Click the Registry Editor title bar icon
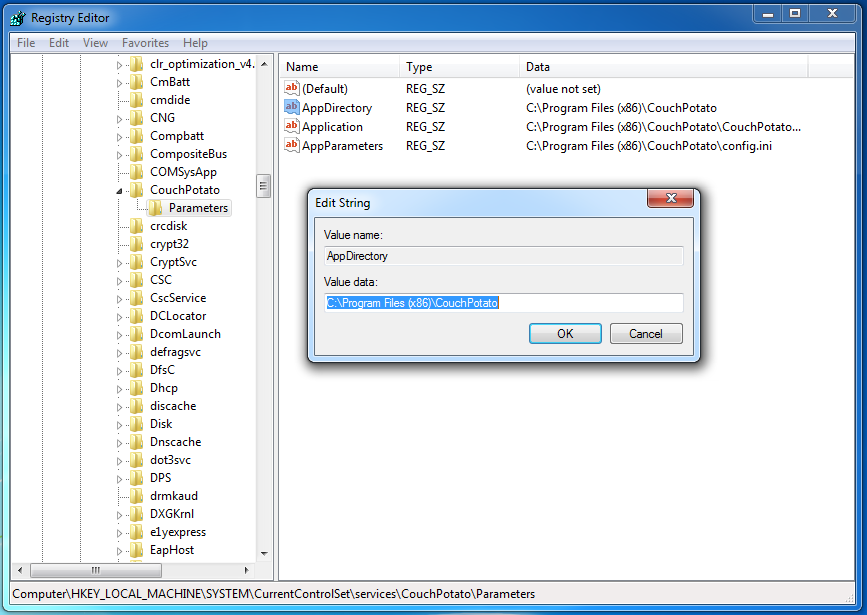The height and width of the screenshot is (615, 867). [x=18, y=18]
